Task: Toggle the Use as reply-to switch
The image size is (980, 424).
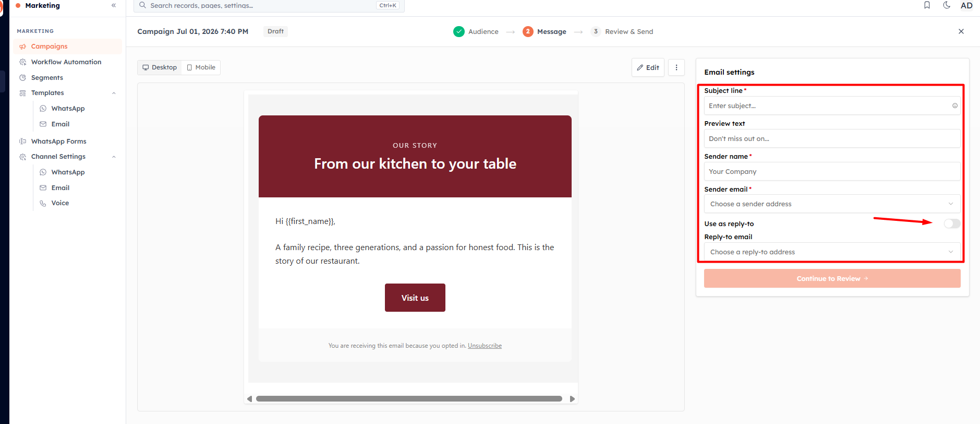Action: 952,223
